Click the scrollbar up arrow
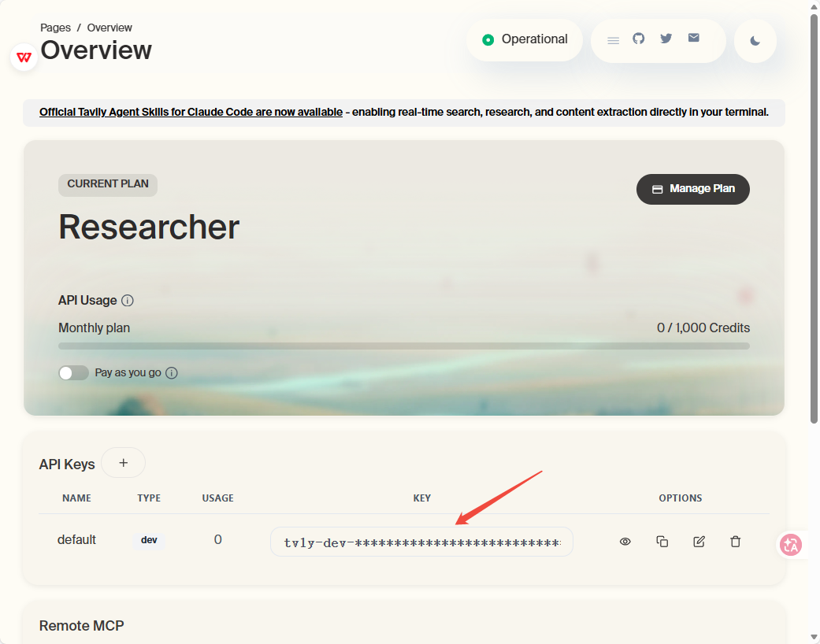The image size is (820, 644). [x=814, y=6]
